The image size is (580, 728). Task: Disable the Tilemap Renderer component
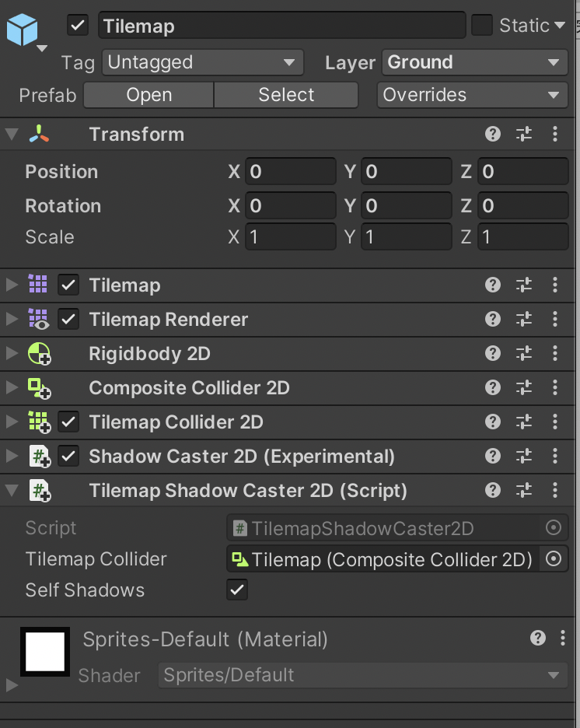[x=68, y=319]
